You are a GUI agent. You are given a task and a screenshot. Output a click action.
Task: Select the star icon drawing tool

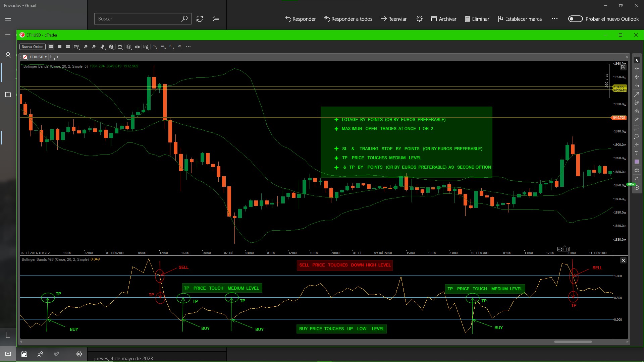pos(637,145)
